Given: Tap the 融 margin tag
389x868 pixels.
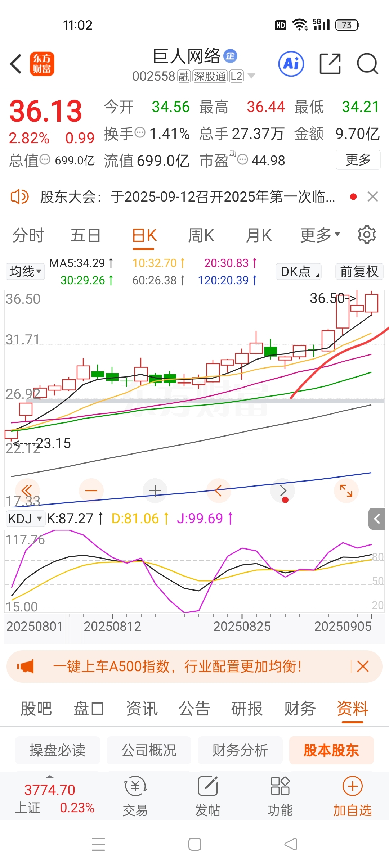Looking at the screenshot, I should 184,76.
